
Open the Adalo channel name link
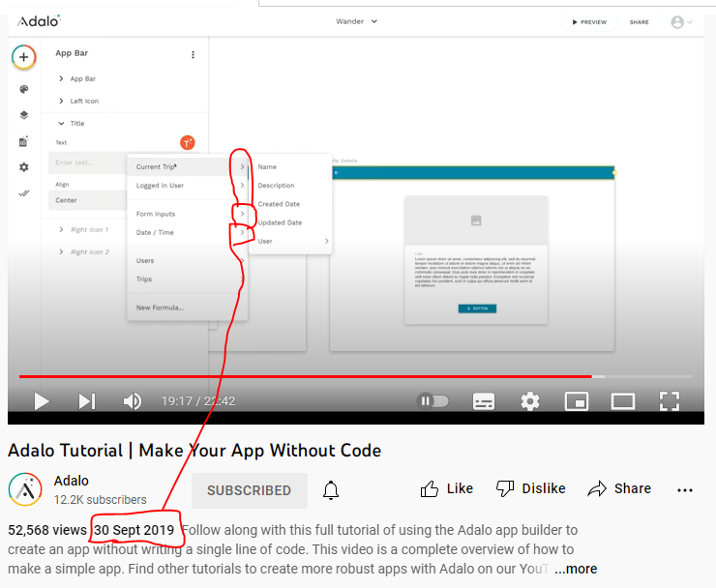[x=72, y=481]
